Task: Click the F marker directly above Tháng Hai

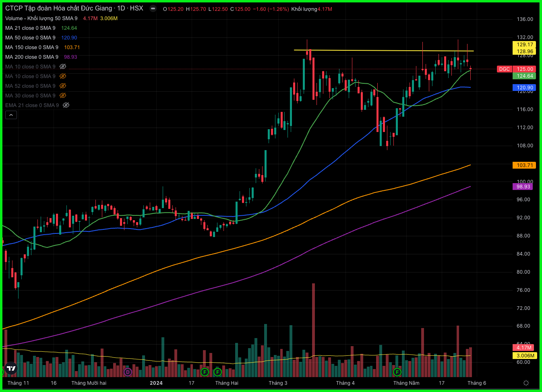Action: point(217,372)
